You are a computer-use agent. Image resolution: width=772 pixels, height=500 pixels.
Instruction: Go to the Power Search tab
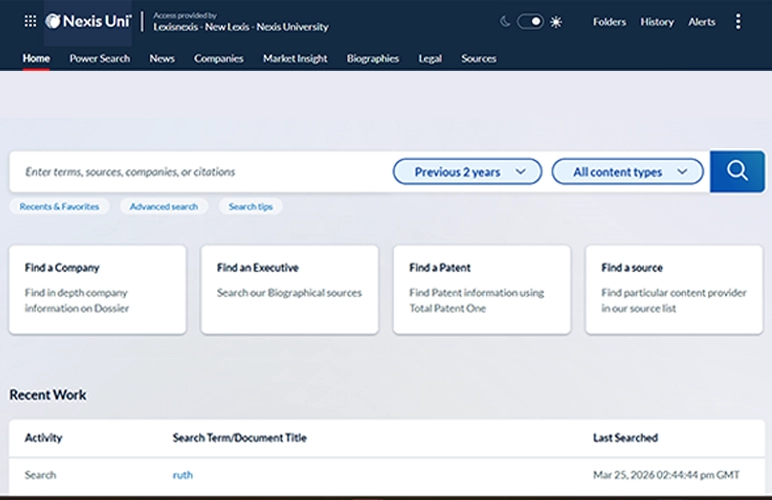[x=99, y=58]
